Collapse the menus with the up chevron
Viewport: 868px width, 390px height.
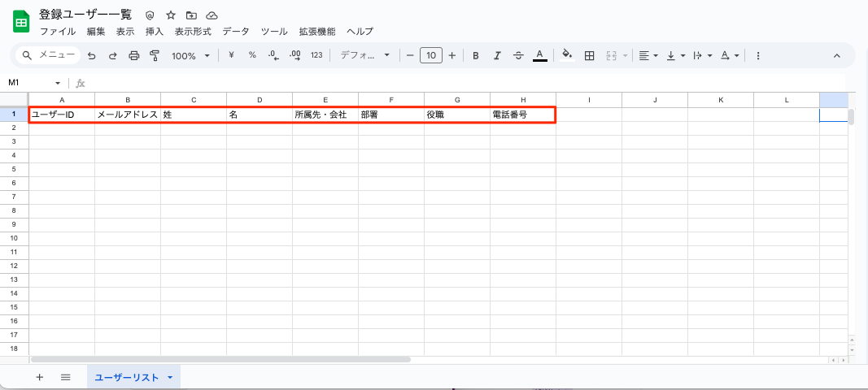(836, 55)
